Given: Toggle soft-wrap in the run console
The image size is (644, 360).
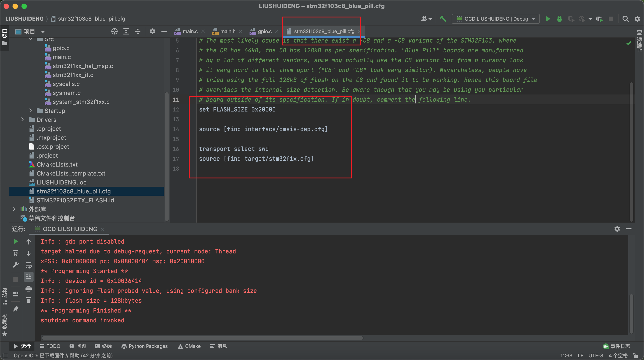Looking at the screenshot, I should coord(29,265).
